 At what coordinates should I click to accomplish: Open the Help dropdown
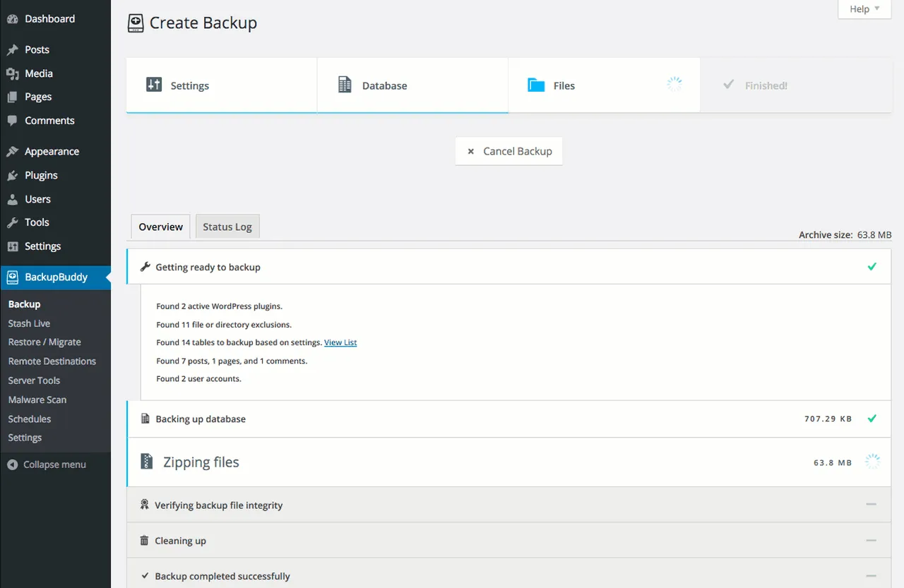click(864, 9)
